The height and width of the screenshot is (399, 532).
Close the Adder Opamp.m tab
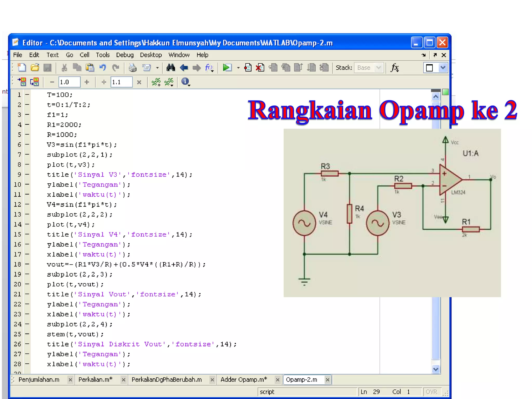tap(277, 380)
